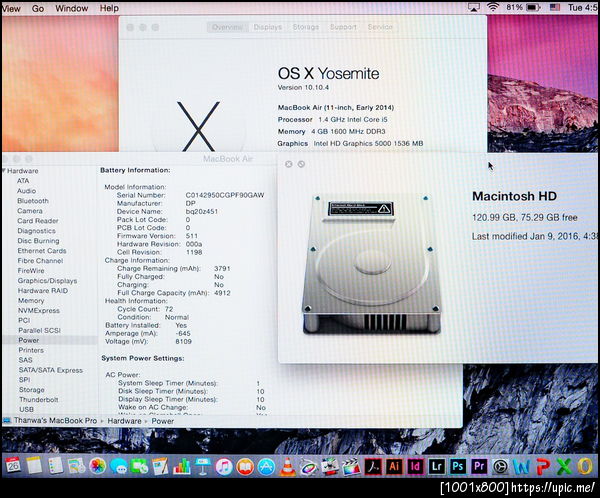600x498 pixels.
Task: Select Diagnostics in the sidebar
Action: coord(36,231)
